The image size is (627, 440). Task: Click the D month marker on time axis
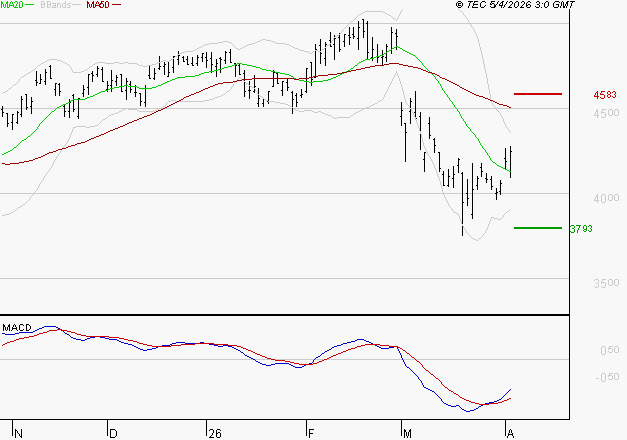coord(113,434)
